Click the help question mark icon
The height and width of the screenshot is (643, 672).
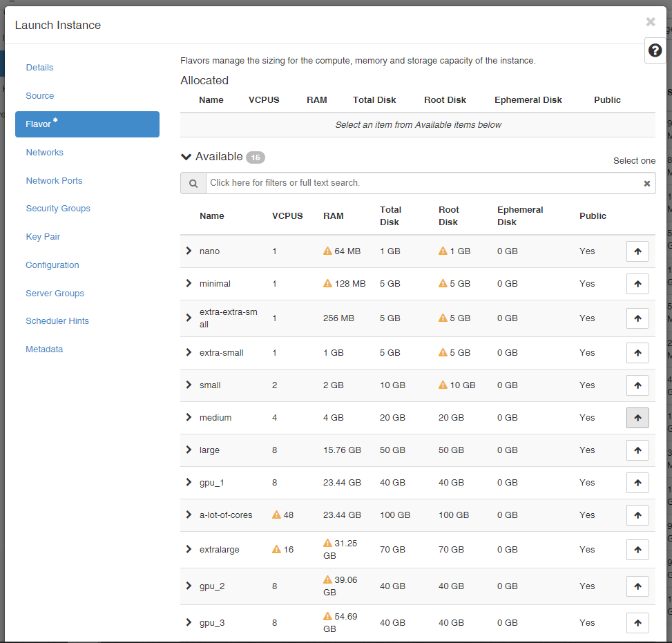pyautogui.click(x=655, y=50)
